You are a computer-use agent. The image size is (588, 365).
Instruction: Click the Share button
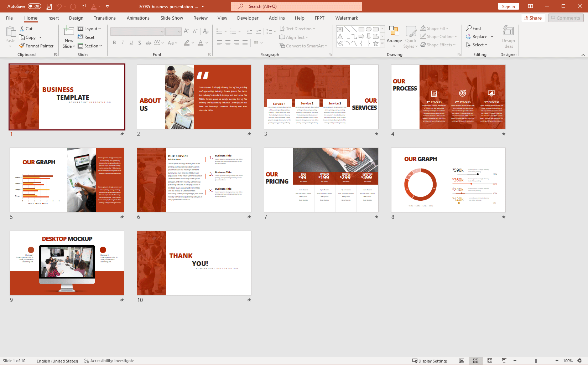pos(532,18)
